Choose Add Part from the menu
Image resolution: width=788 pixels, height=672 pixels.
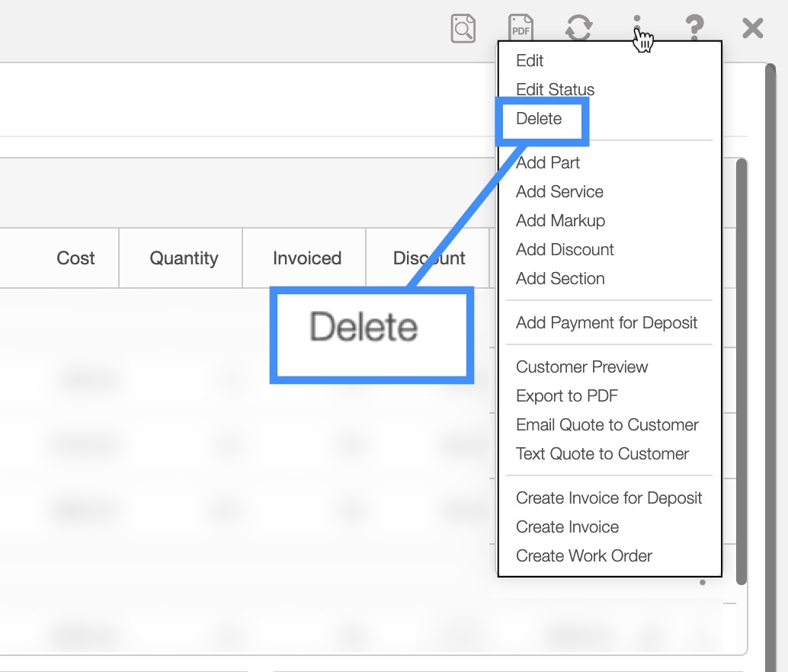click(x=548, y=163)
